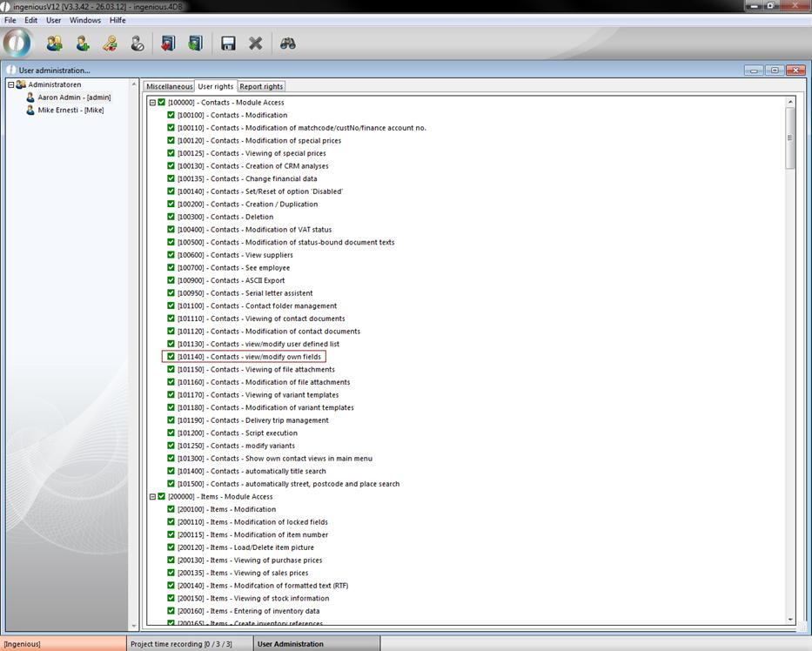Click the gray disabled user icon
812x651 pixels.
(137, 43)
